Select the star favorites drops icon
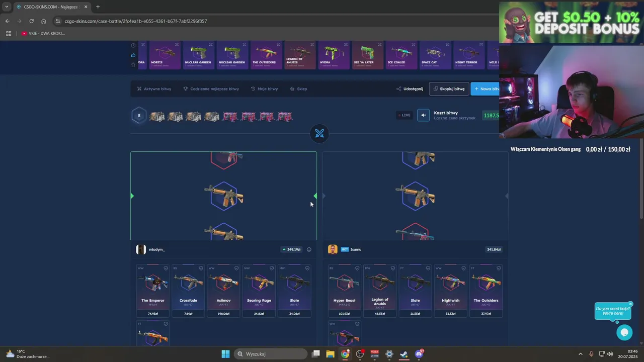Screen dimensions: 644x362 [x=133, y=64]
